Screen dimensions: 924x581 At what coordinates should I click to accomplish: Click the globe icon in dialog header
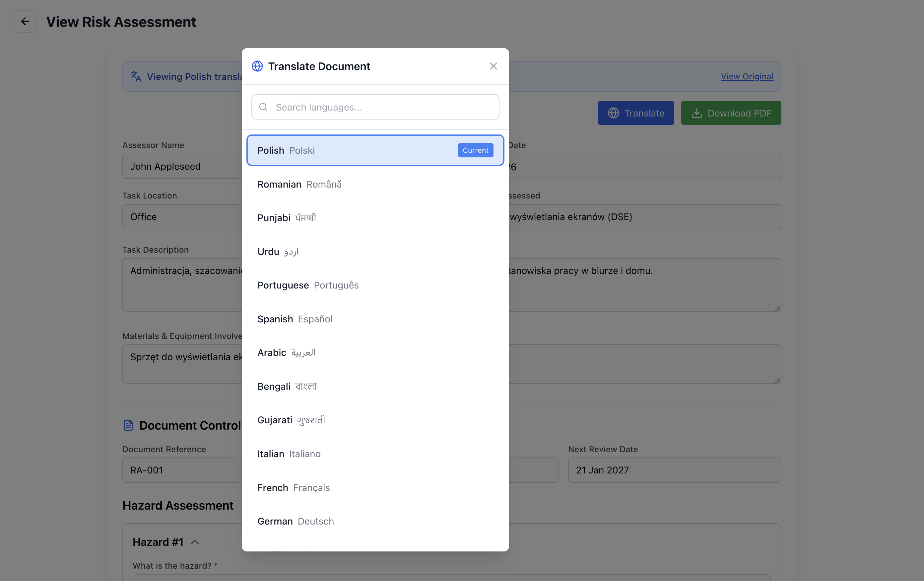coord(257,66)
